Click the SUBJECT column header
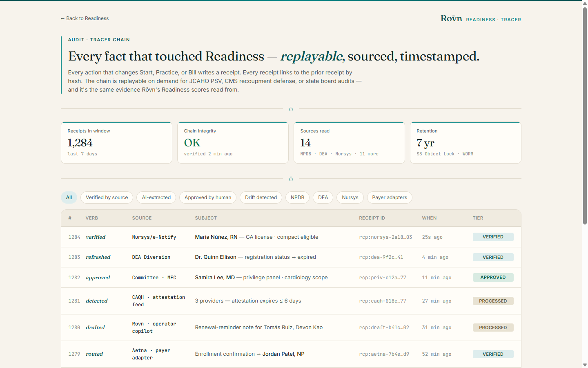The height and width of the screenshot is (368, 588). click(x=206, y=218)
